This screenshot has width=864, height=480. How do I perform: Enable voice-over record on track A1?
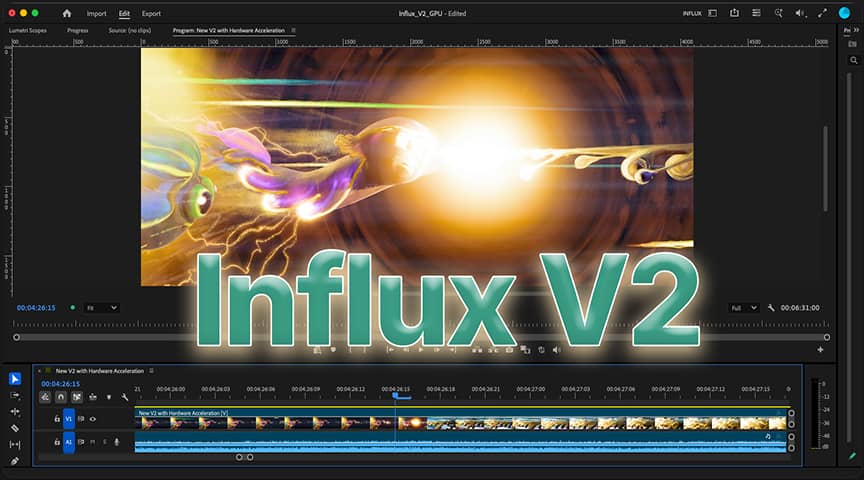[116, 442]
